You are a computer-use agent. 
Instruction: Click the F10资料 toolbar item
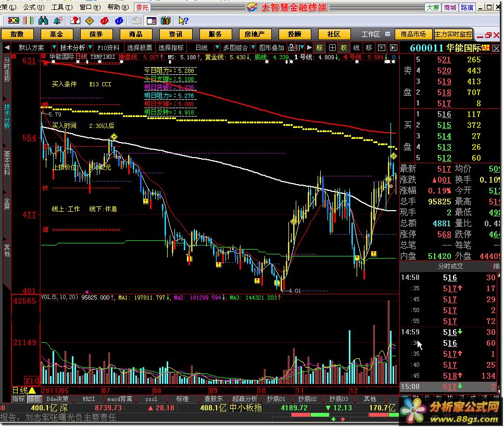[x=108, y=48]
